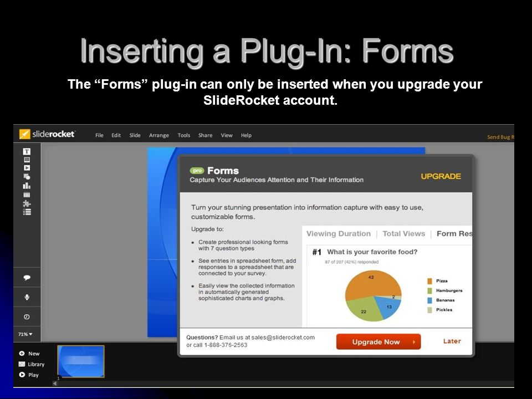The height and width of the screenshot is (399, 532).
Task: Click the phone number 1-888-376-2563
Action: [226, 345]
